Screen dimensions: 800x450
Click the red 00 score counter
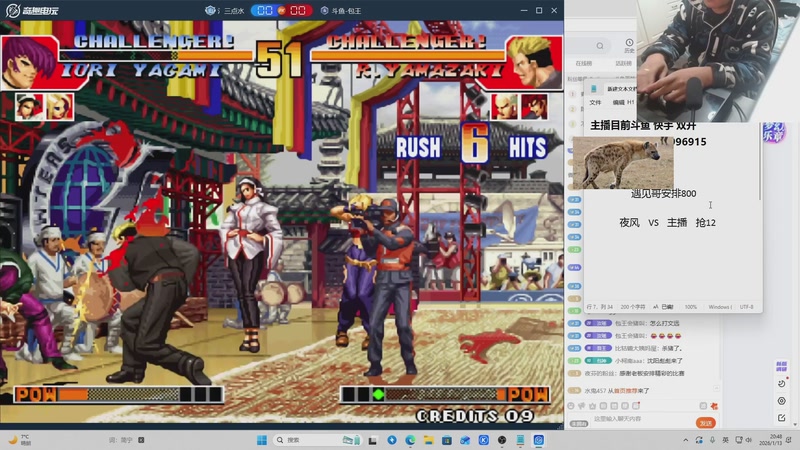(x=298, y=11)
